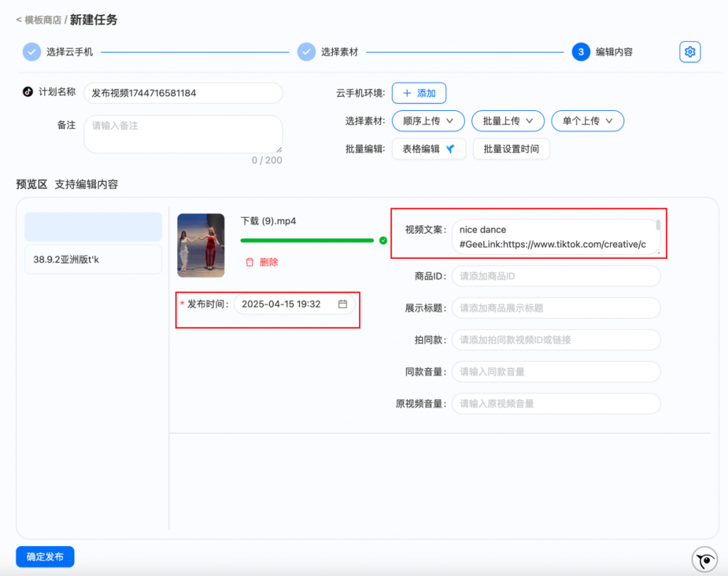
Task: Click step 1 checkmark for cloud phone
Action: click(32, 52)
